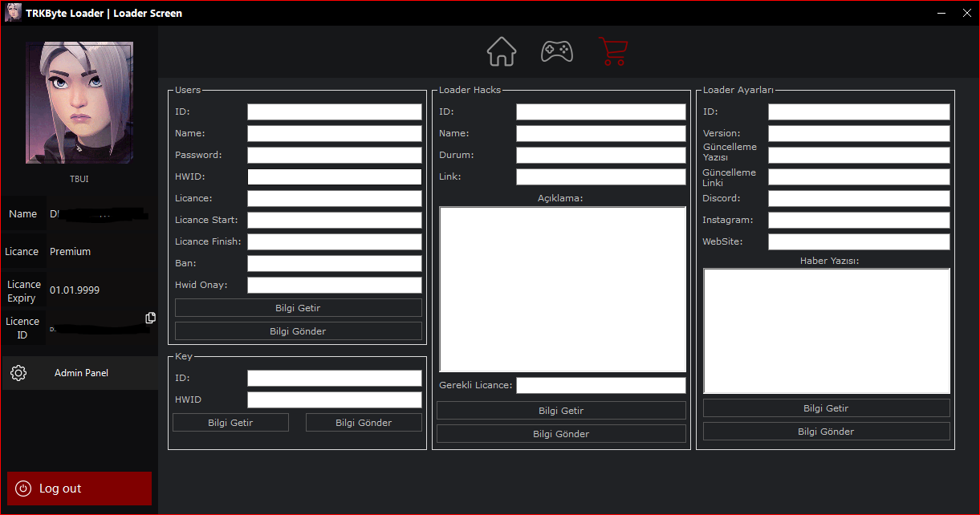Open the red shopping cart icon

613,51
